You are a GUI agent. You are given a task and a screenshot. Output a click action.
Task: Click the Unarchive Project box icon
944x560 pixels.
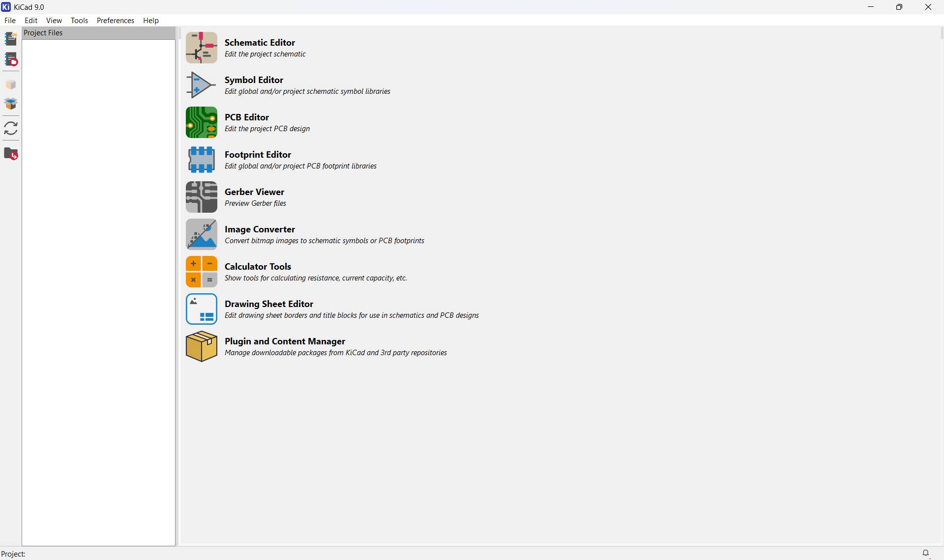pyautogui.click(x=11, y=104)
